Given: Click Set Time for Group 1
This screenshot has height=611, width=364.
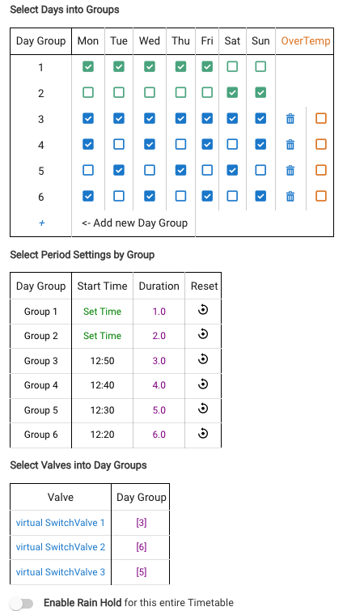Looking at the screenshot, I should [103, 312].
